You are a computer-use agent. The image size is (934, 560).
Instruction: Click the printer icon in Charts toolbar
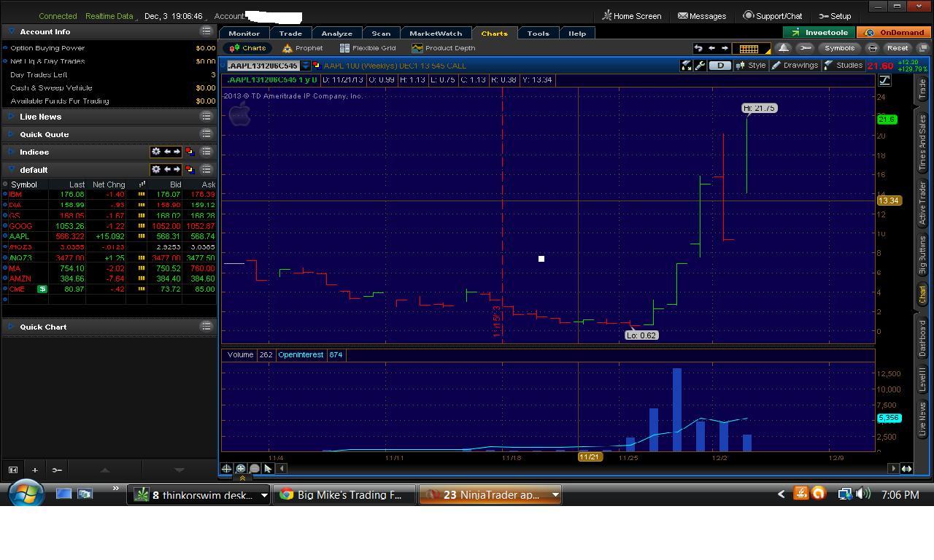click(872, 48)
